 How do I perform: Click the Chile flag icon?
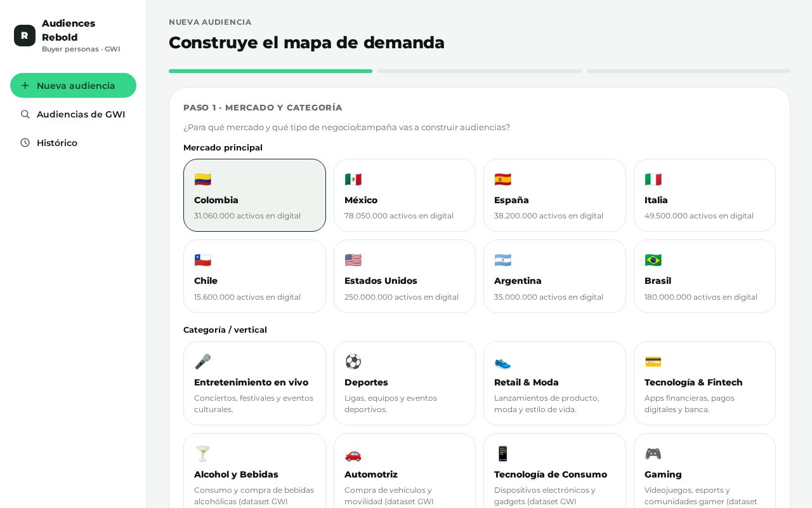click(202, 260)
